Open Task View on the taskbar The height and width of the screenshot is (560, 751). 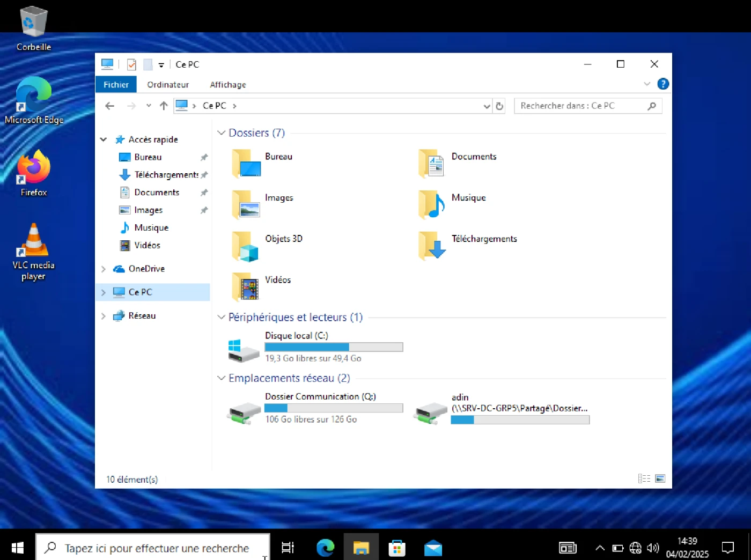288,548
